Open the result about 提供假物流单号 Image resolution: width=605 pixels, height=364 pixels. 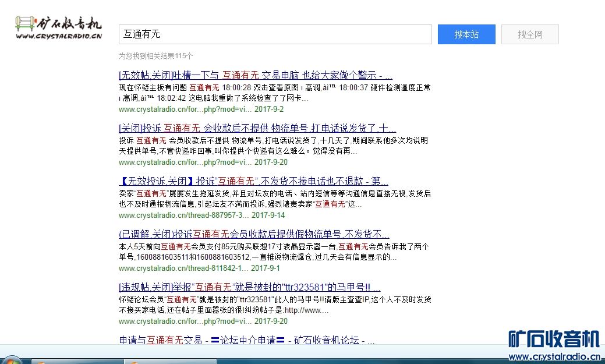coord(253,234)
